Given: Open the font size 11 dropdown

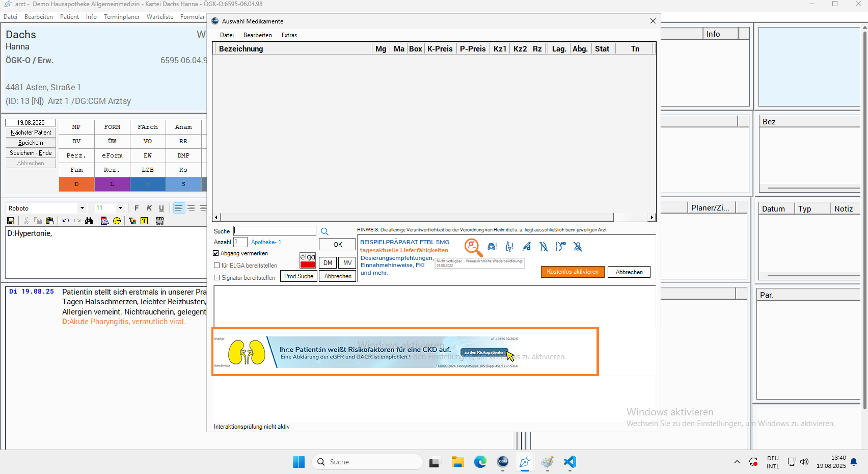Looking at the screenshot, I should 120,208.
